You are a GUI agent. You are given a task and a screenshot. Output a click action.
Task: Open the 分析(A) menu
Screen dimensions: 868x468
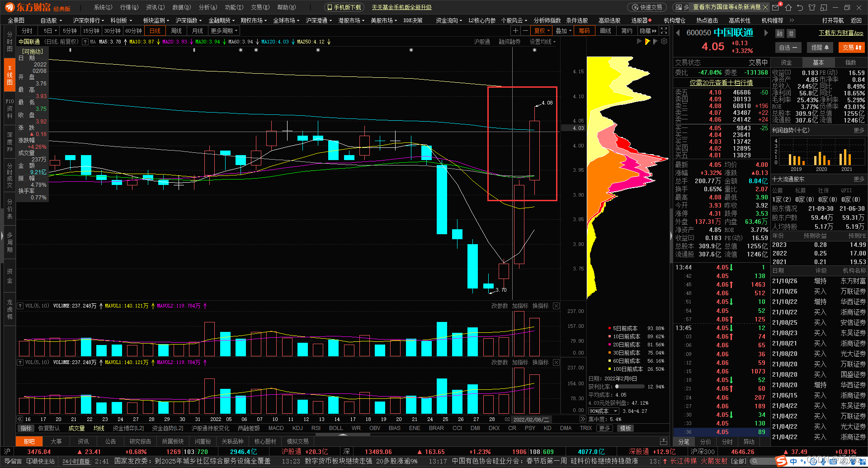click(x=208, y=7)
